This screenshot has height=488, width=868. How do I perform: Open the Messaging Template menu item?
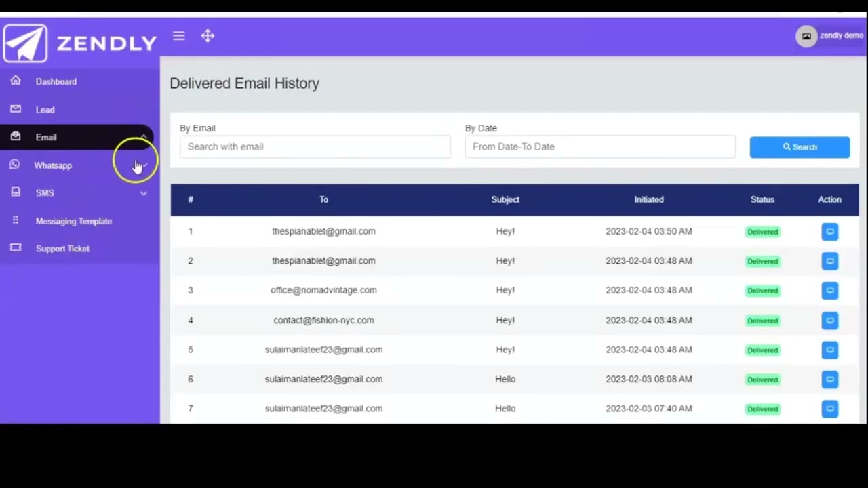[x=74, y=221]
